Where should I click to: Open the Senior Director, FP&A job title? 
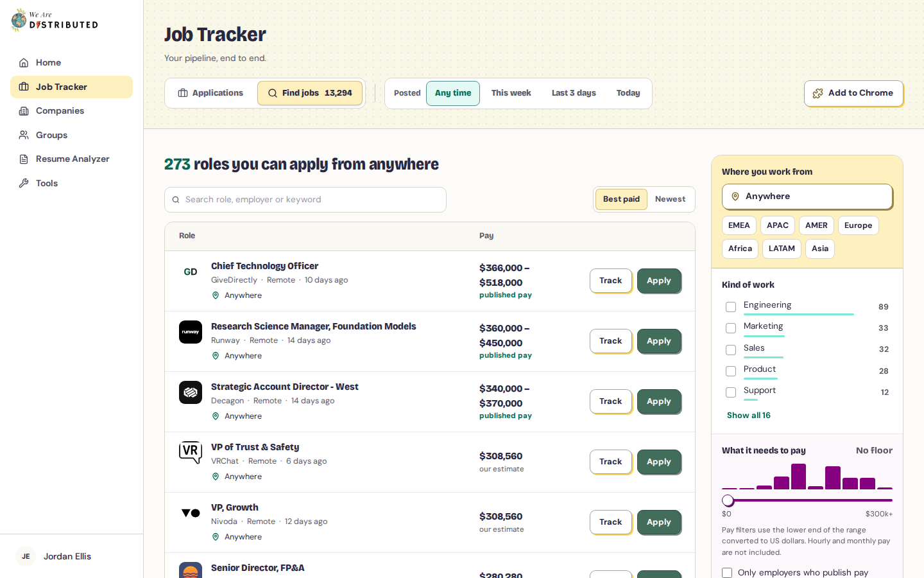click(258, 568)
